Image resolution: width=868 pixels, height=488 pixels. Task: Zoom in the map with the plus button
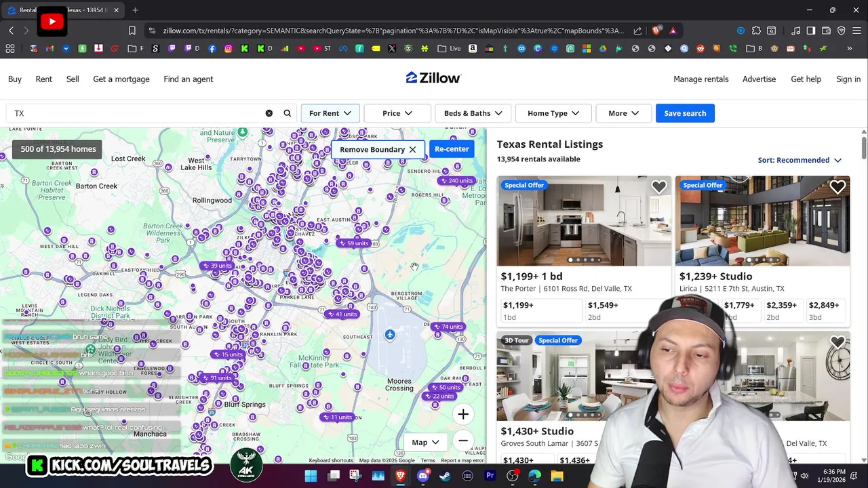click(x=463, y=414)
